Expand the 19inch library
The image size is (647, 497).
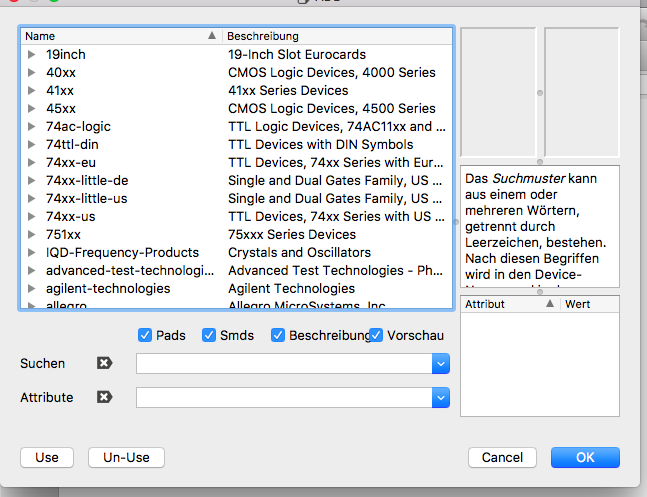pos(31,54)
